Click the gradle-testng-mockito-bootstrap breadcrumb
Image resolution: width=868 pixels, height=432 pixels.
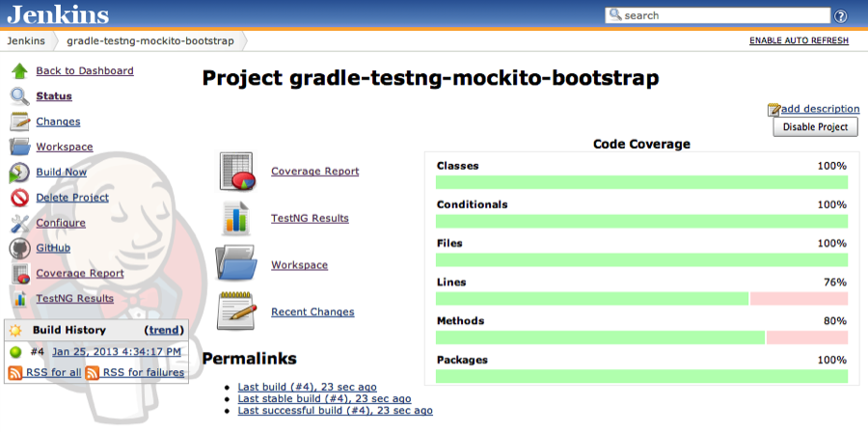coord(150,40)
